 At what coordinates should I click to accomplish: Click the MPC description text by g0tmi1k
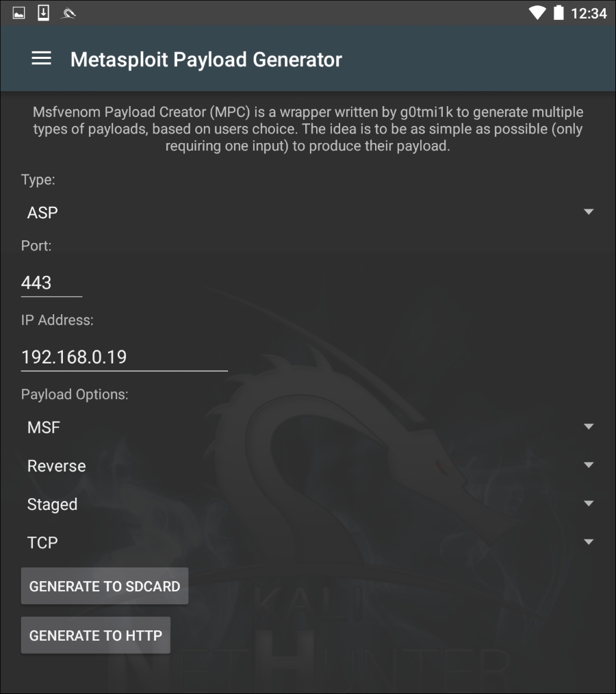point(308,128)
